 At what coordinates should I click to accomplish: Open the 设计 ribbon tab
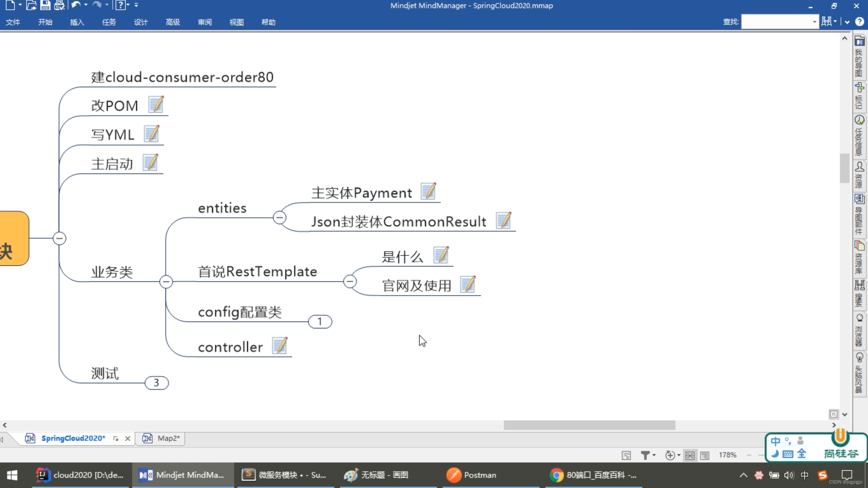point(141,22)
